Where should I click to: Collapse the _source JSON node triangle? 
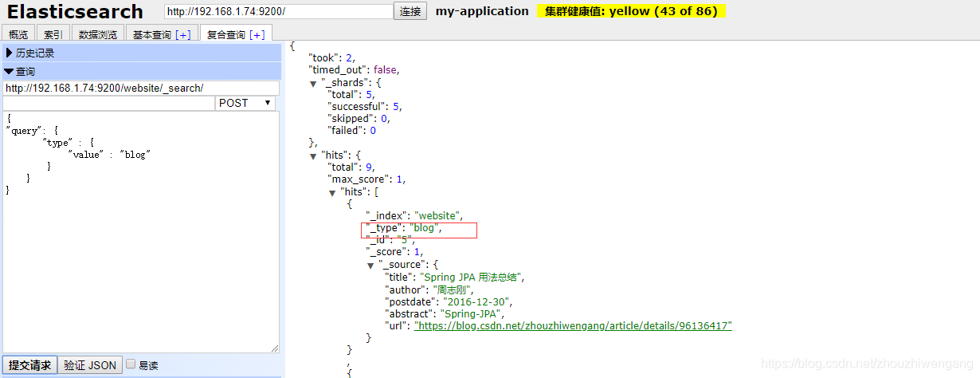pos(371,265)
